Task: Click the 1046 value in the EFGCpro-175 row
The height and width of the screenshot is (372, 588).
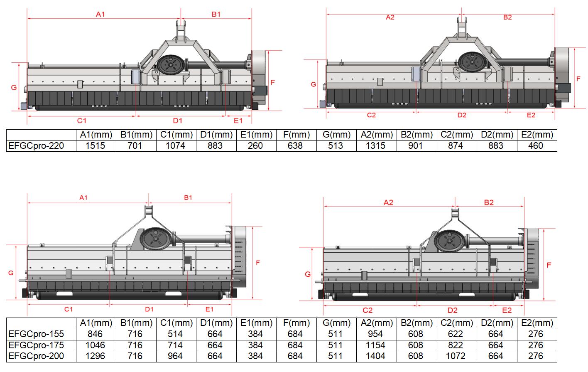Action: coord(96,345)
